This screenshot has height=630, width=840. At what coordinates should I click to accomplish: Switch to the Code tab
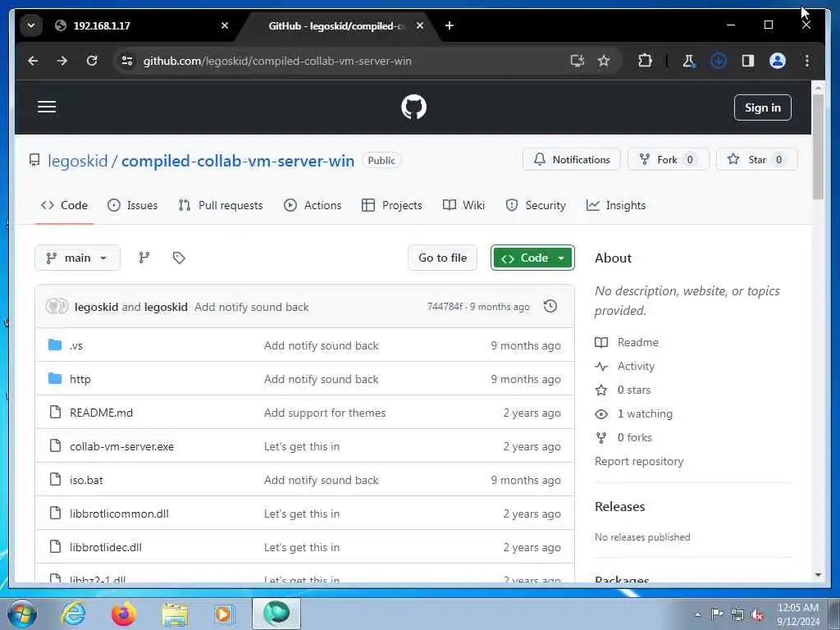point(64,205)
